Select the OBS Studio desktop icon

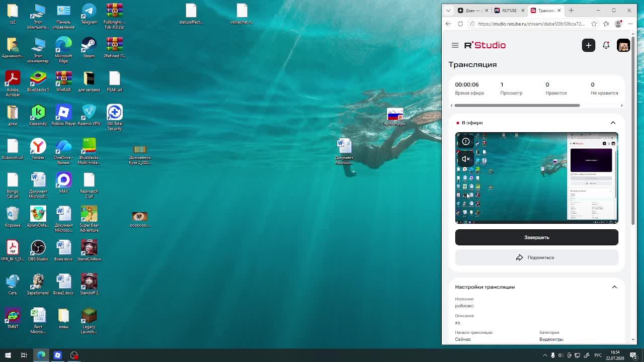pyautogui.click(x=38, y=251)
